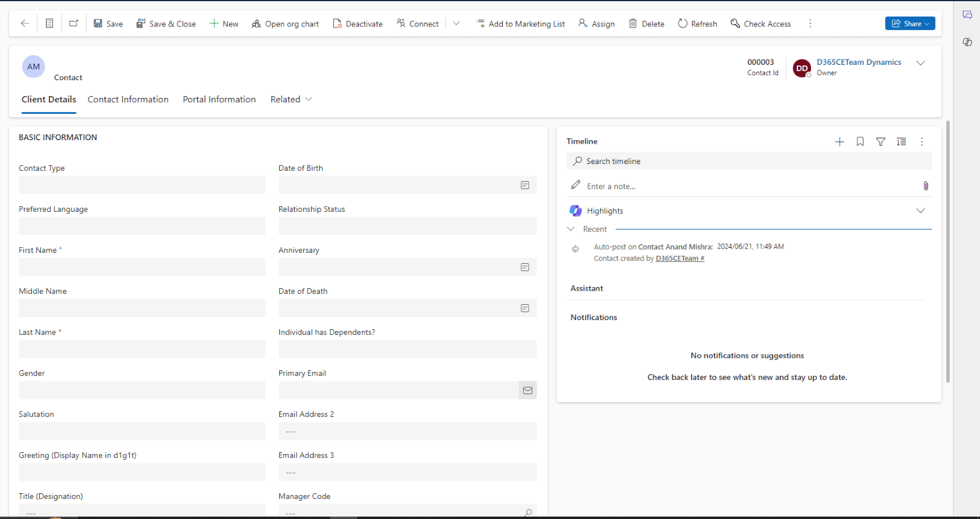Screen dimensions: 980x519
Task: Click the Email Address 3 field
Action: [407, 472]
